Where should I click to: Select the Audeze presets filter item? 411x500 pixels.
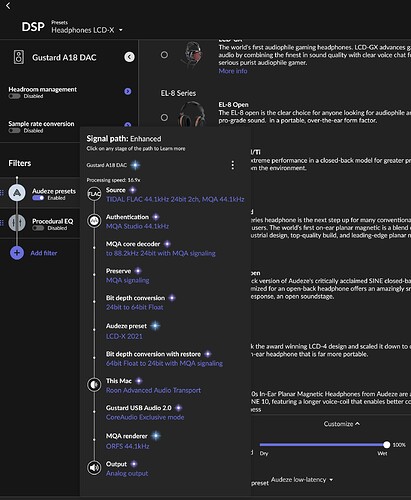click(42, 194)
